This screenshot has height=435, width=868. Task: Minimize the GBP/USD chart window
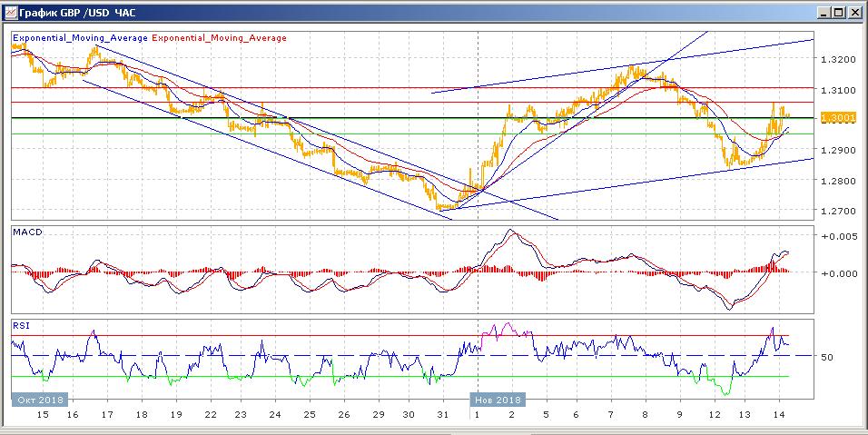[822, 13]
